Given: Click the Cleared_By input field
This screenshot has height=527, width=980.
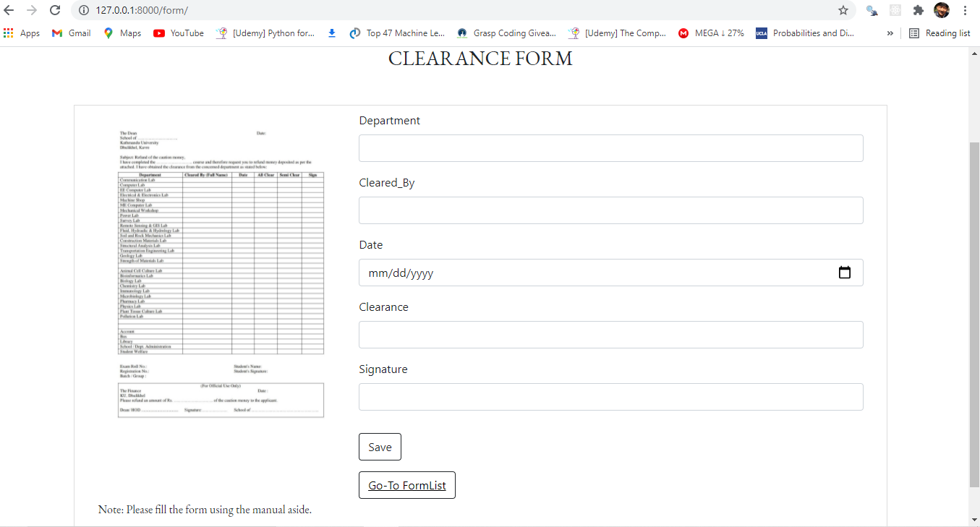Looking at the screenshot, I should [611, 210].
